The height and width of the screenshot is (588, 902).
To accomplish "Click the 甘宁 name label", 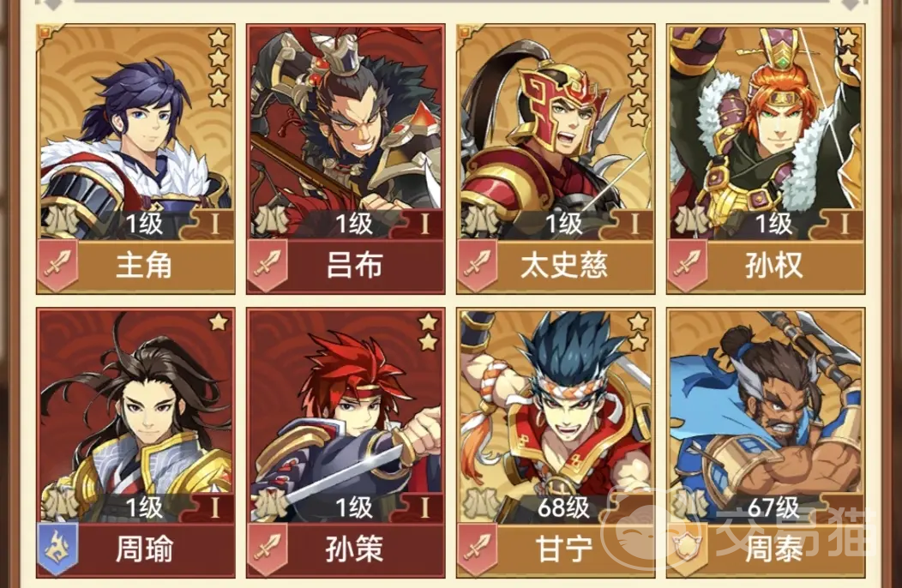I will 564,549.
